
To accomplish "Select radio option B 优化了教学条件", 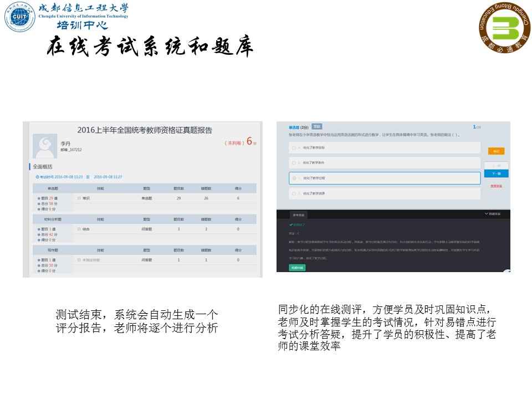I will pos(293,162).
